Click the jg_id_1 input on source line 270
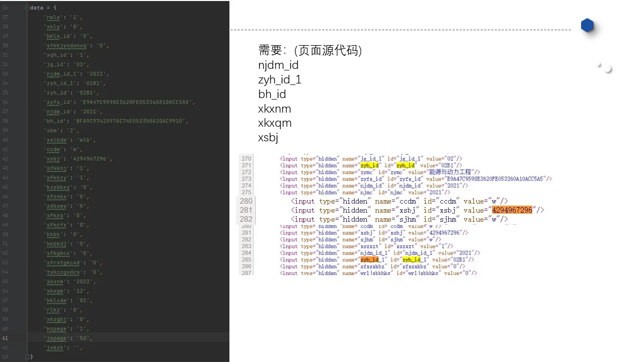The image size is (644, 362). point(371,159)
